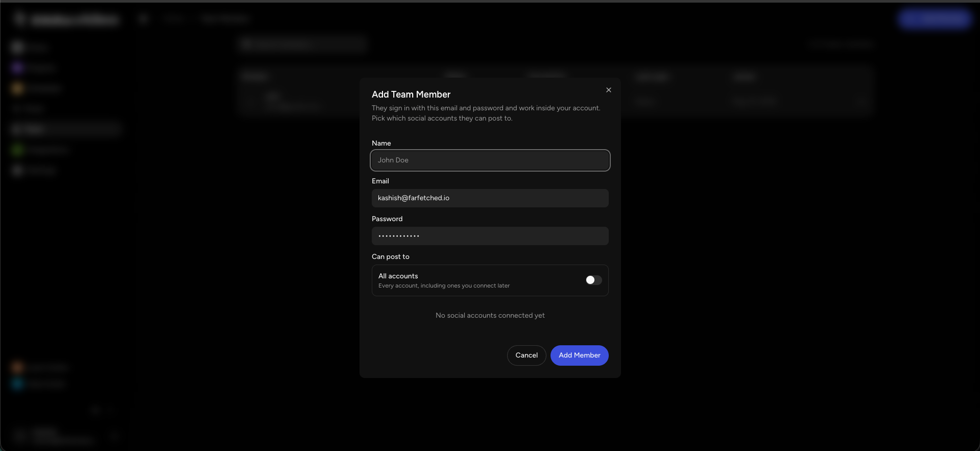Open the blurred purple sidebar icon item
Screen dimensions: 980x451
(17, 67)
